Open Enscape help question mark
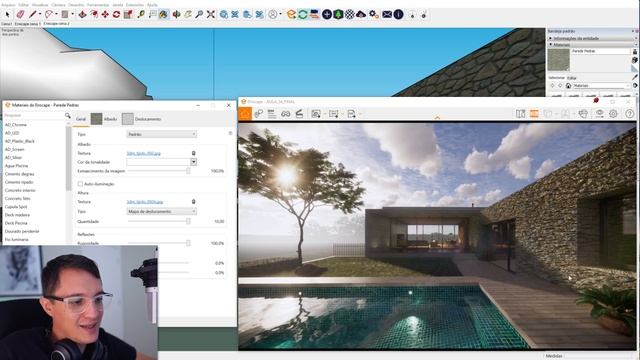The image size is (640, 360). click(x=629, y=114)
